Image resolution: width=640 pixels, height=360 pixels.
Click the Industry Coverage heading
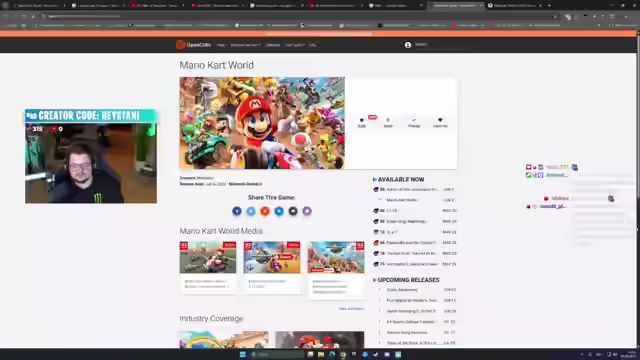point(211,318)
